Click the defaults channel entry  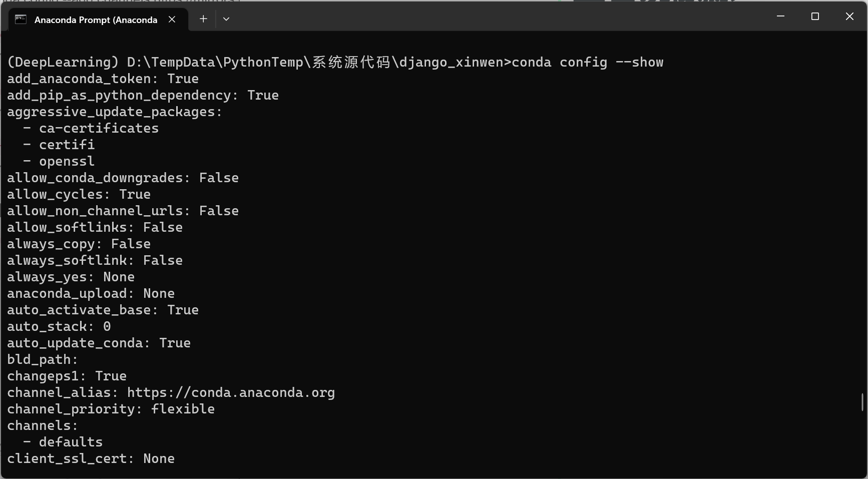[x=71, y=442]
